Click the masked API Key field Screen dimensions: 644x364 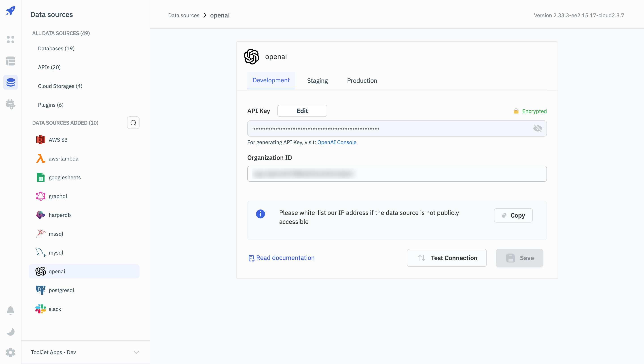click(x=397, y=128)
